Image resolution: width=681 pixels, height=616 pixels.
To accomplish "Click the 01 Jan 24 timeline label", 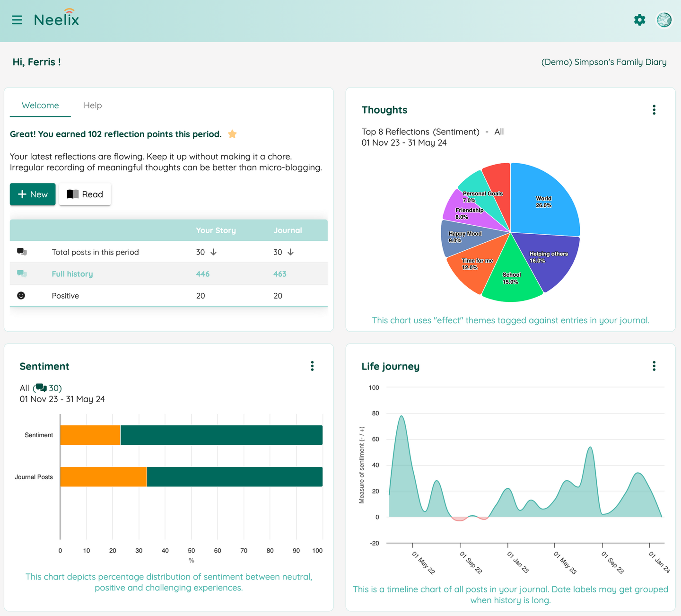I will (x=659, y=562).
